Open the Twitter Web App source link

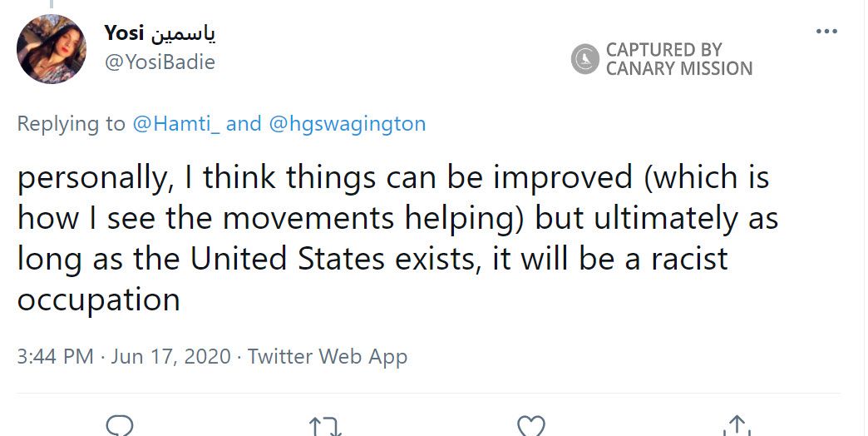328,357
